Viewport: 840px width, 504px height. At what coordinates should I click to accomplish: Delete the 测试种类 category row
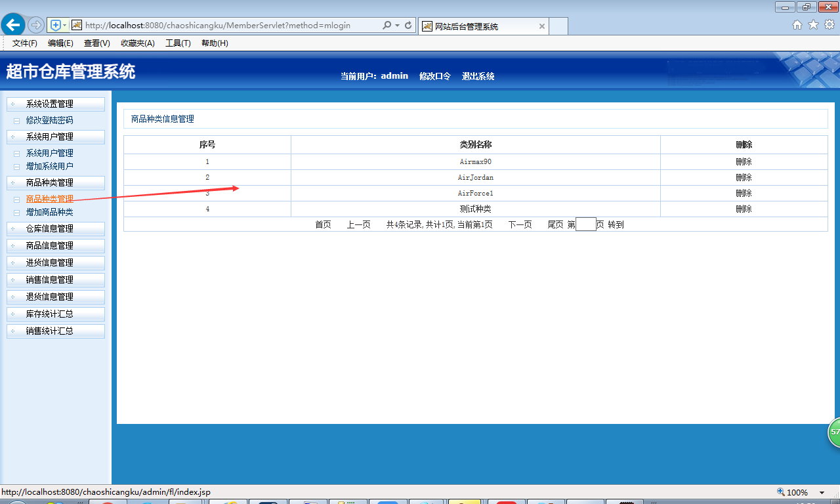coord(744,209)
